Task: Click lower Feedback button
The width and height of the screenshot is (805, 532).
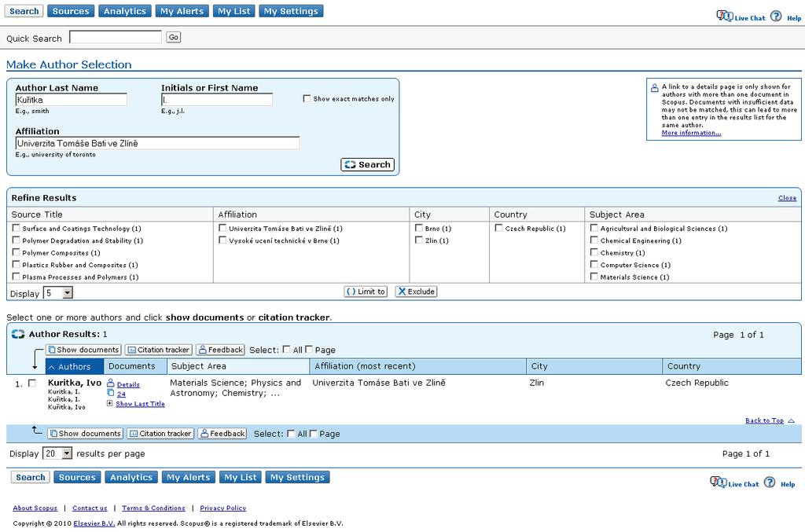Action: pyautogui.click(x=222, y=434)
